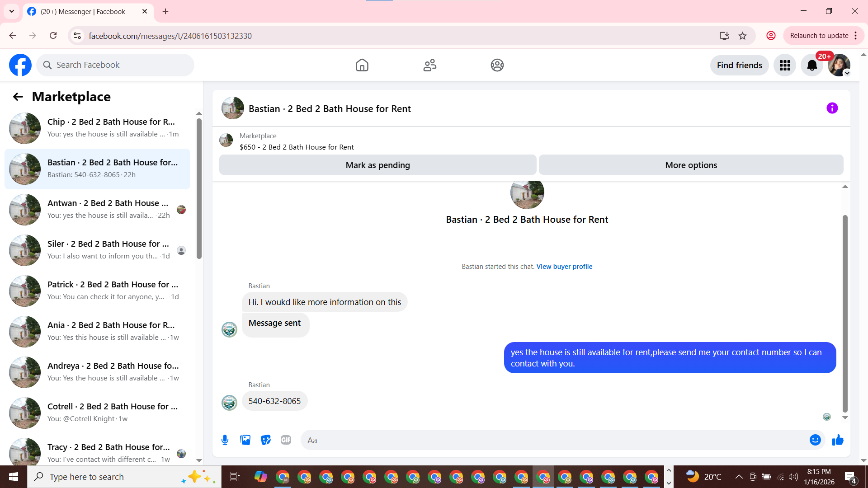
Task: Attach a file with the photo icon
Action: [x=245, y=440]
